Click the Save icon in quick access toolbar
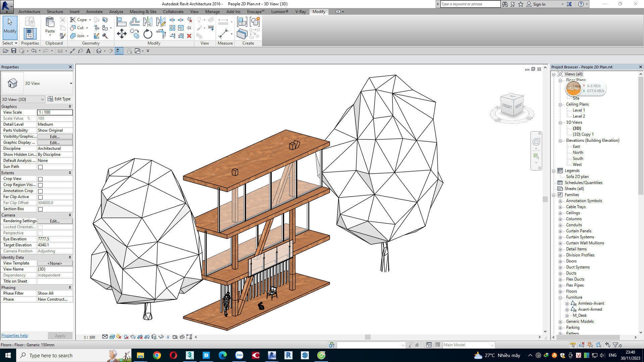644x362 pixels. [14, 51]
